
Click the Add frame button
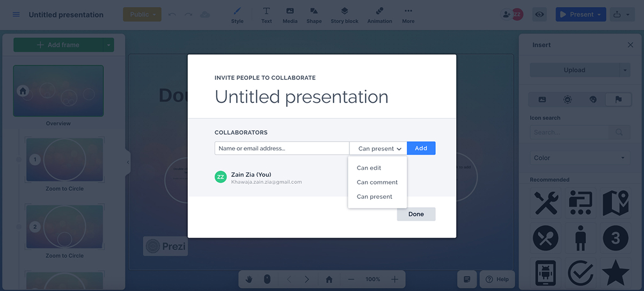pos(58,45)
